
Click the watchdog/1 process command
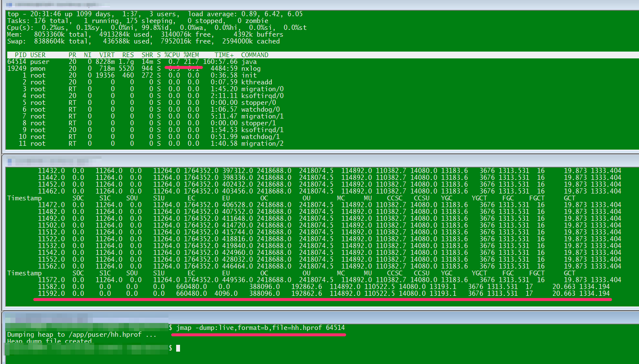pyautogui.click(x=261, y=137)
